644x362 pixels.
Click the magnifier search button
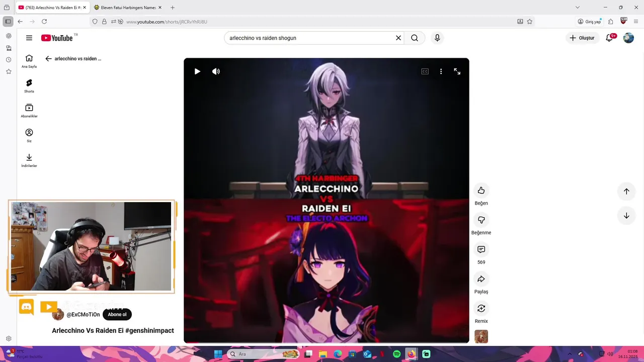click(x=415, y=38)
